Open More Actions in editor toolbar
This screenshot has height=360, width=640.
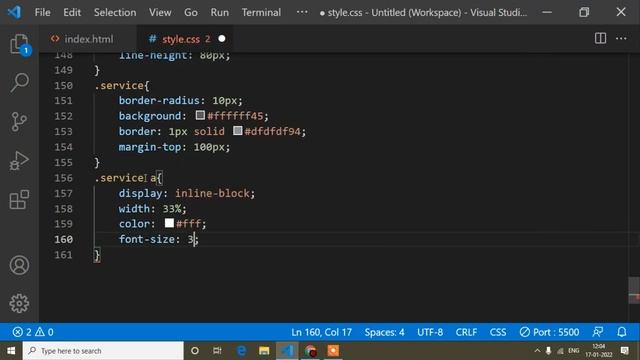click(621, 39)
